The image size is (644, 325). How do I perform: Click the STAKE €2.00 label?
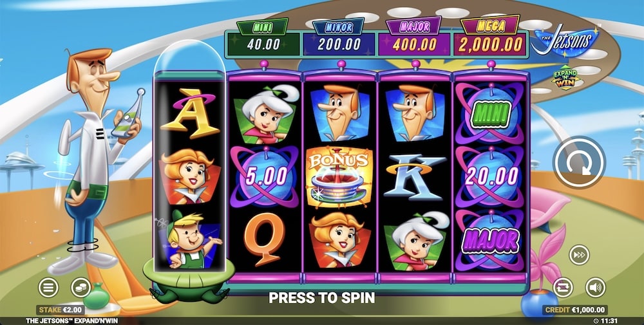click(61, 310)
